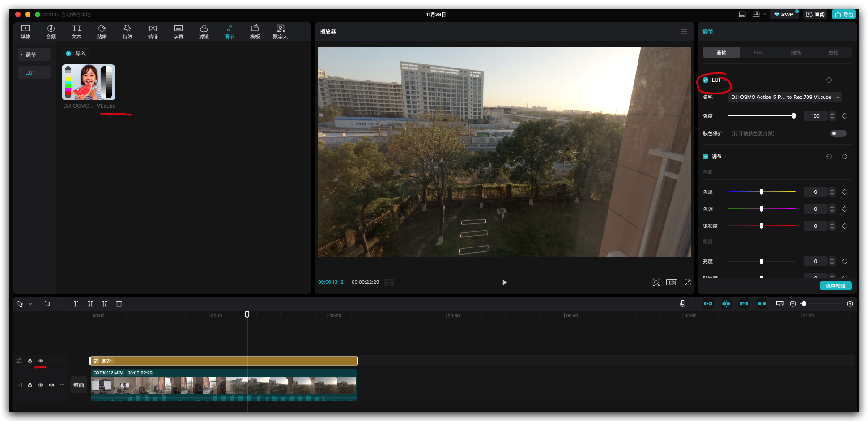Click the 色温 stepper arrows
Viewport: 868px width, 421px height.
[x=832, y=192]
